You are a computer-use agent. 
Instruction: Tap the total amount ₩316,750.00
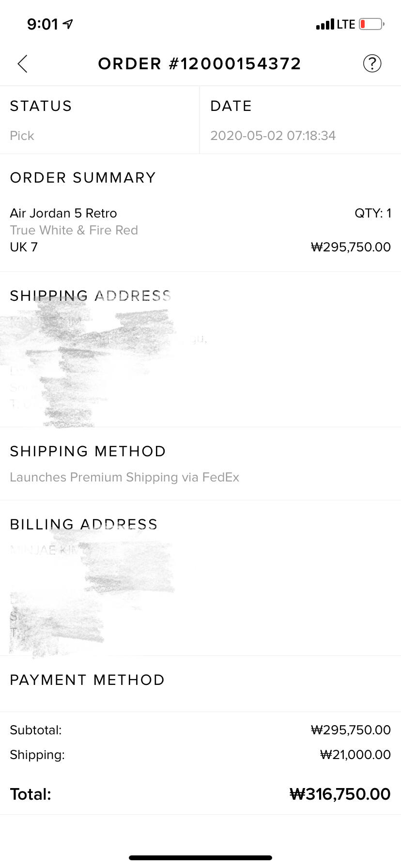(x=340, y=794)
